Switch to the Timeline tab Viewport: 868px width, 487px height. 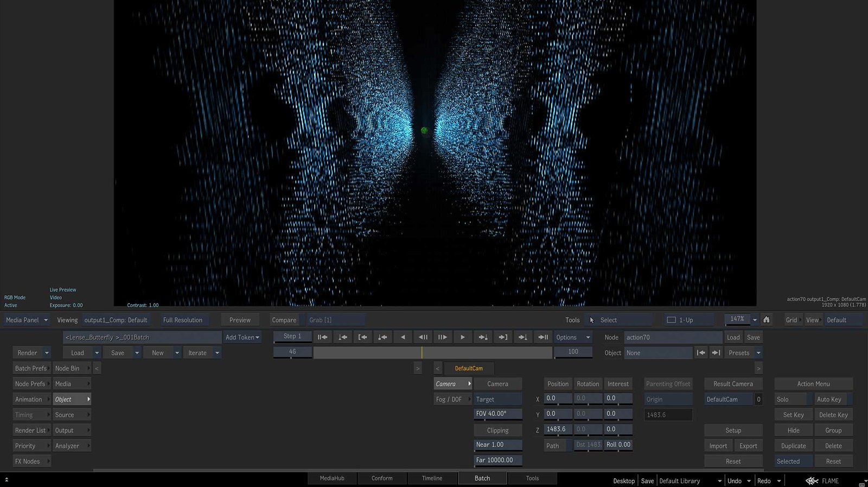[432, 478]
